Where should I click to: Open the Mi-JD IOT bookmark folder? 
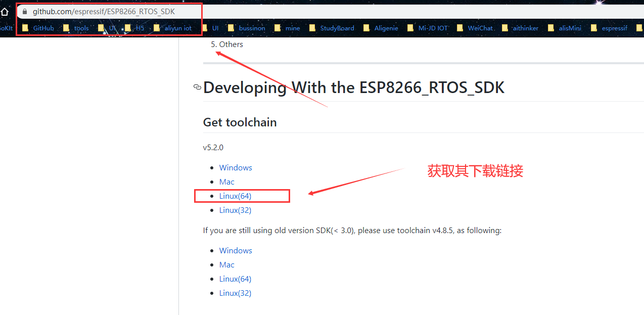click(x=428, y=28)
